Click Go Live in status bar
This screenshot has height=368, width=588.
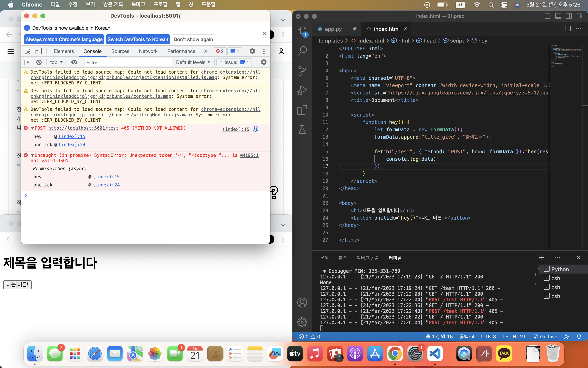pos(545,336)
